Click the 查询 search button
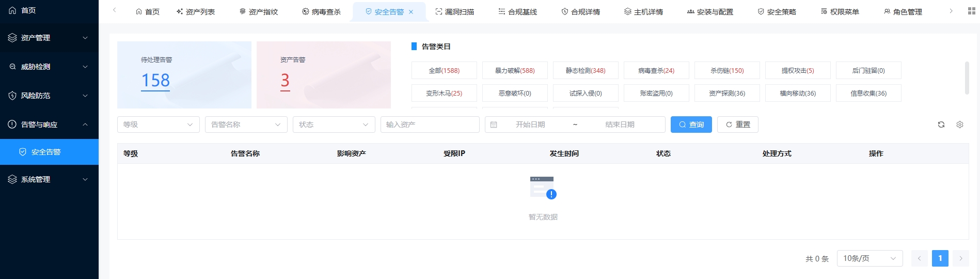Screen dimensions: 980x279 pos(691,125)
